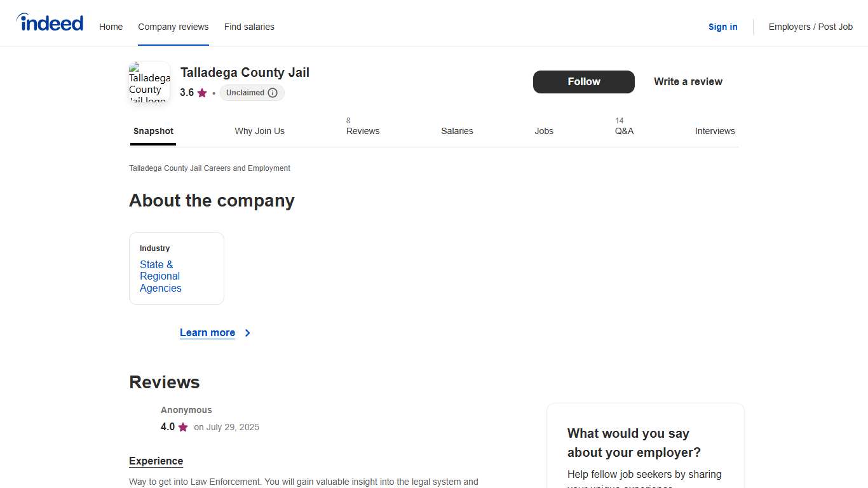
Task: Open State & Regional Agencies industry link
Action: pos(160,276)
